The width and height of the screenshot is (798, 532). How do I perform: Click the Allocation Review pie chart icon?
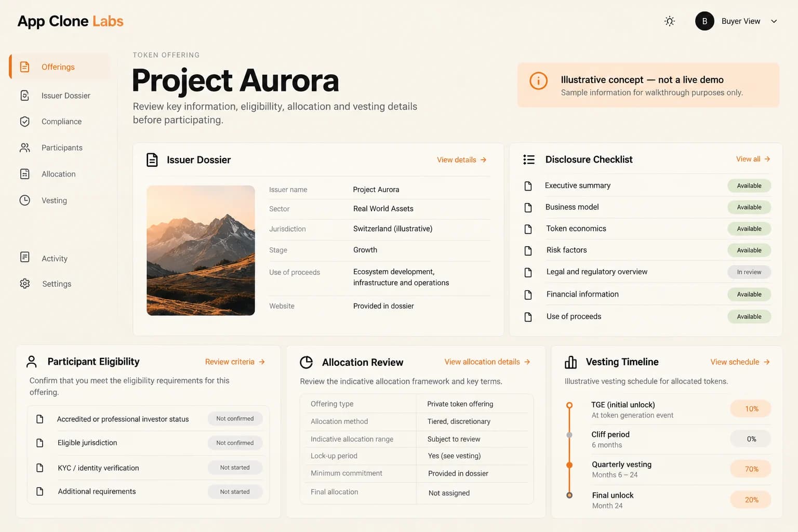(x=307, y=362)
